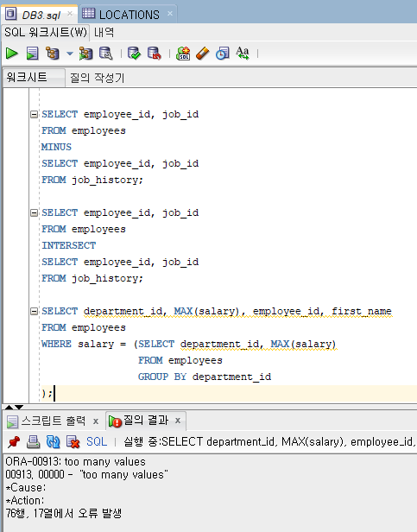Screen dimensions: 417x532
Task: Click the 76행, 17열에서 오류 발생 text
Action: [63, 513]
